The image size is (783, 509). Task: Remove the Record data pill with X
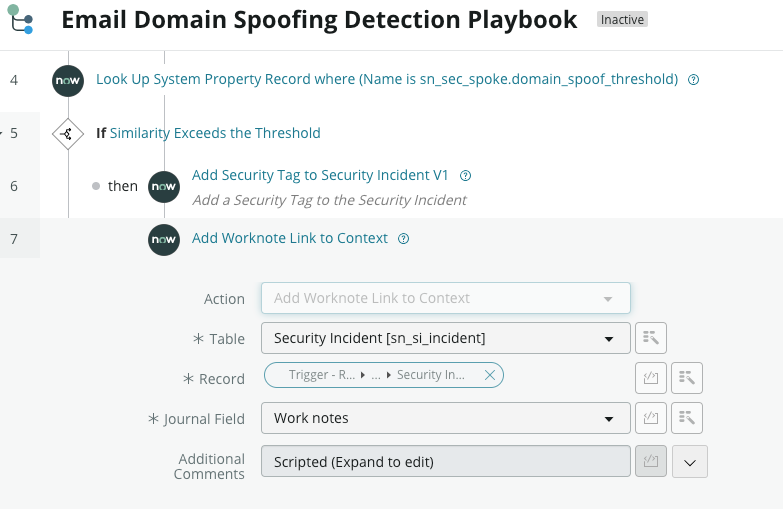point(490,375)
